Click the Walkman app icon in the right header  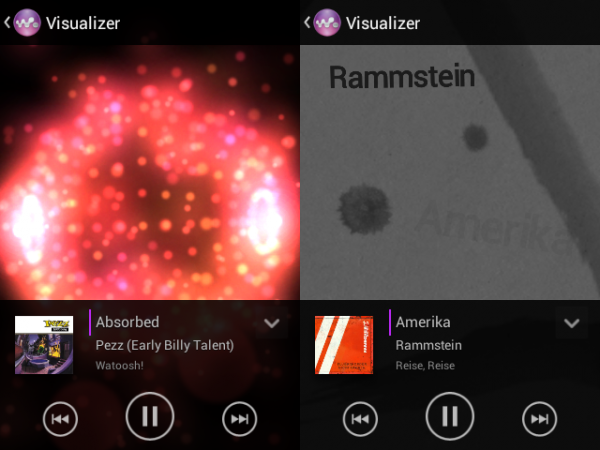coord(327,23)
